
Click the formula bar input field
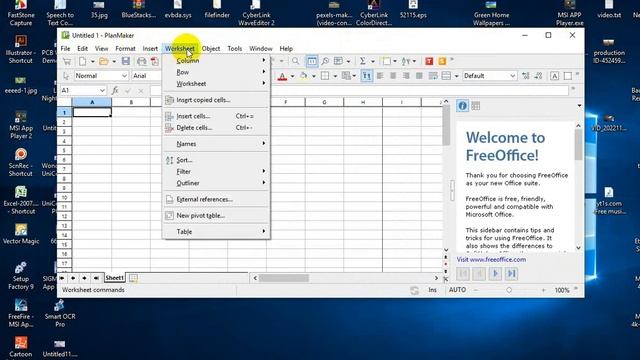(x=359, y=90)
